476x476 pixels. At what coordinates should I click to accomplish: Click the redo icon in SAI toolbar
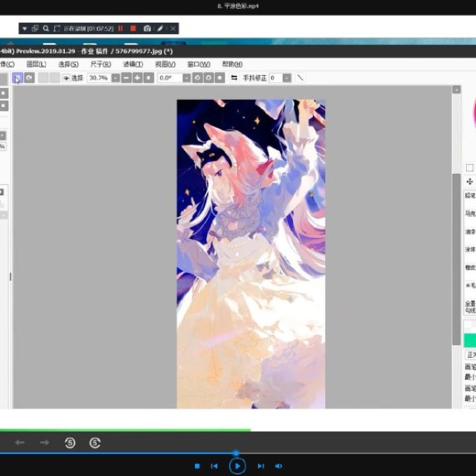coord(29,78)
